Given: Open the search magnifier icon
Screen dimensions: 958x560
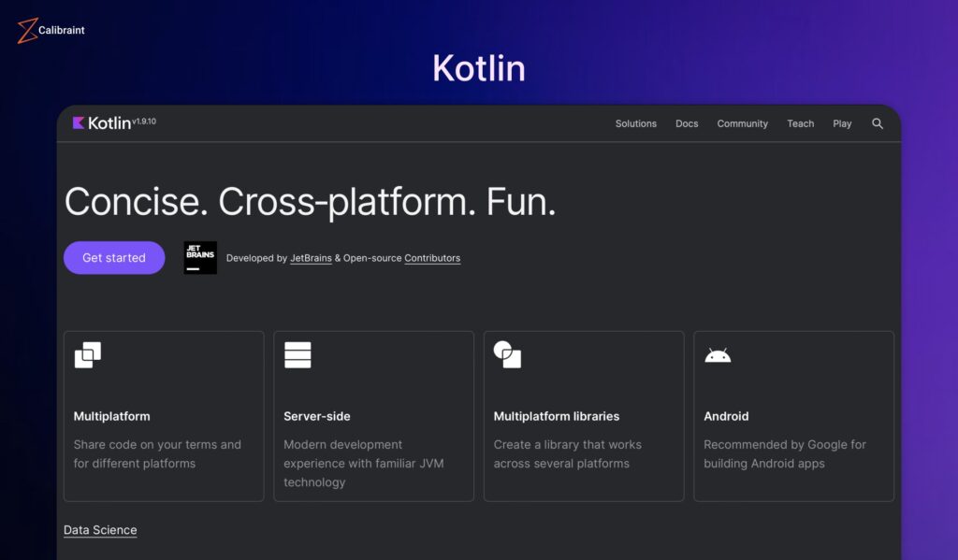Looking at the screenshot, I should tap(878, 123).
